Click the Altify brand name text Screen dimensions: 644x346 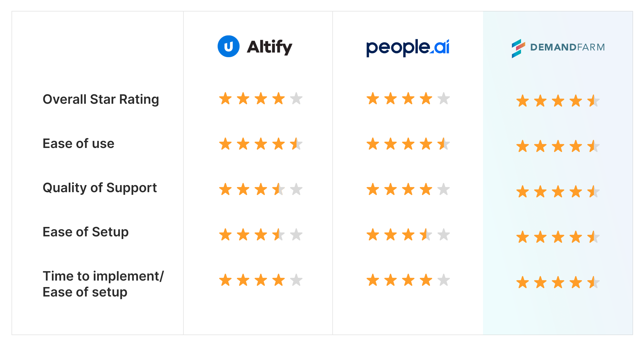point(270,47)
